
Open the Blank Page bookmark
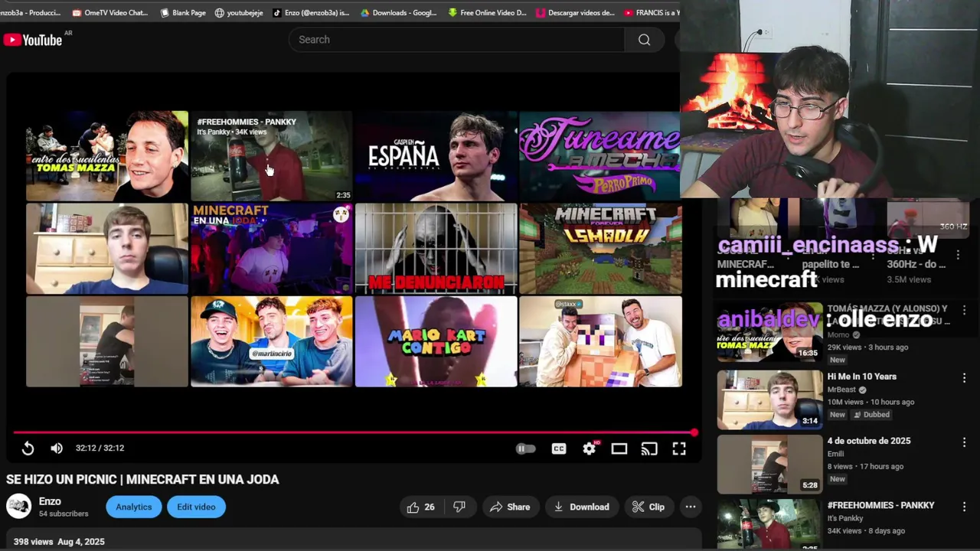[183, 12]
